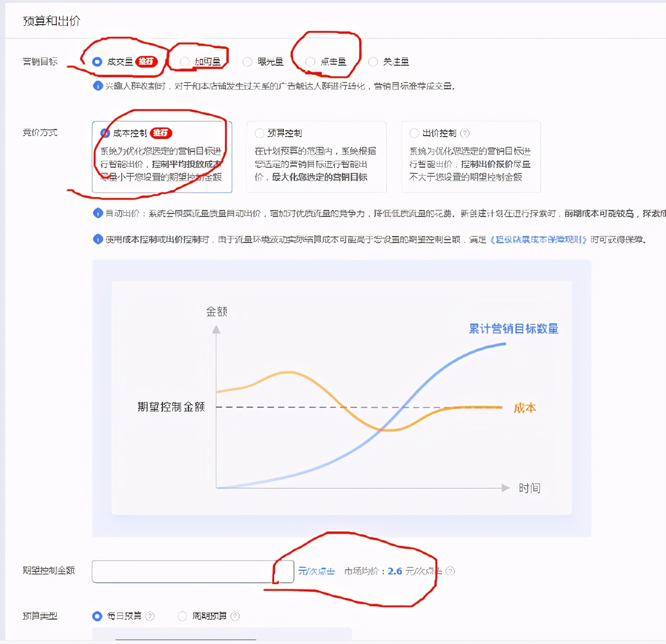
Task: Click the 元/次点击 unit label
Action: (316, 571)
